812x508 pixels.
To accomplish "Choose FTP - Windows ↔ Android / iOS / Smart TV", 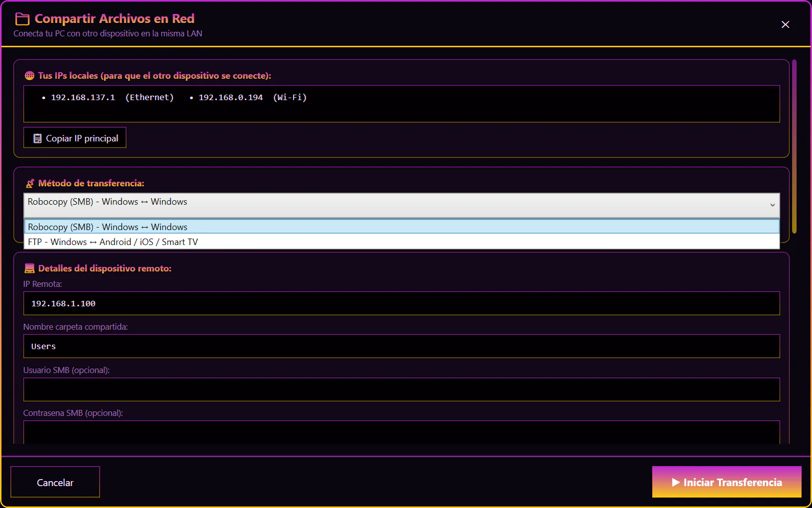I will click(402, 242).
